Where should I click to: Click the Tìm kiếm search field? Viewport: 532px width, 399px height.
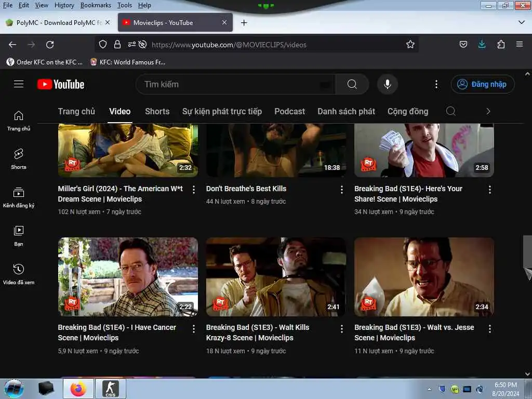[235, 84]
